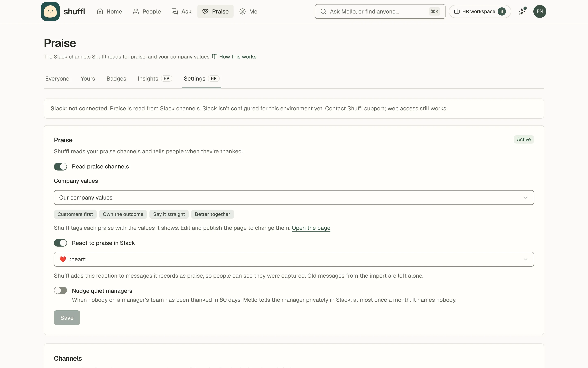Click the Channels section heading

pyautogui.click(x=68, y=358)
